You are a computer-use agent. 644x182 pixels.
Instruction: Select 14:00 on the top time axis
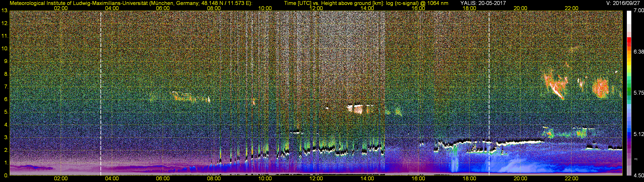coord(367,8)
